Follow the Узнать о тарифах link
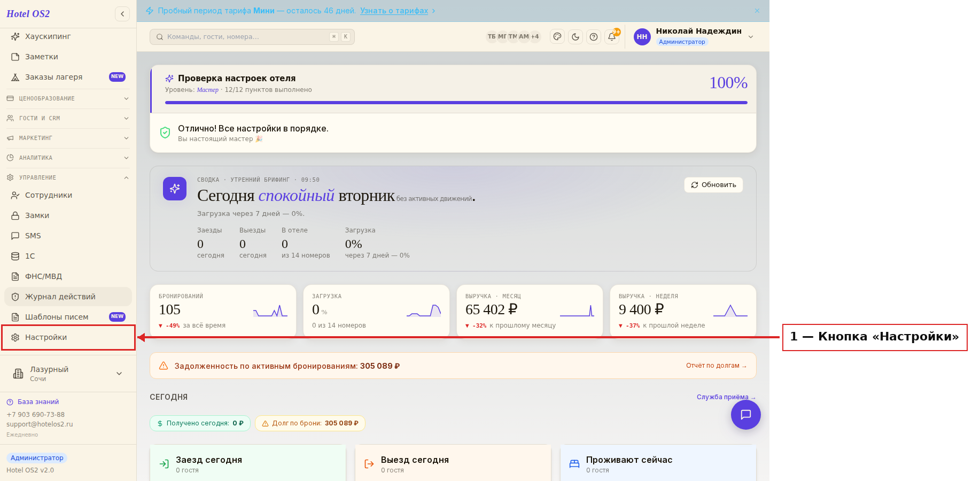980x481 pixels. click(394, 11)
